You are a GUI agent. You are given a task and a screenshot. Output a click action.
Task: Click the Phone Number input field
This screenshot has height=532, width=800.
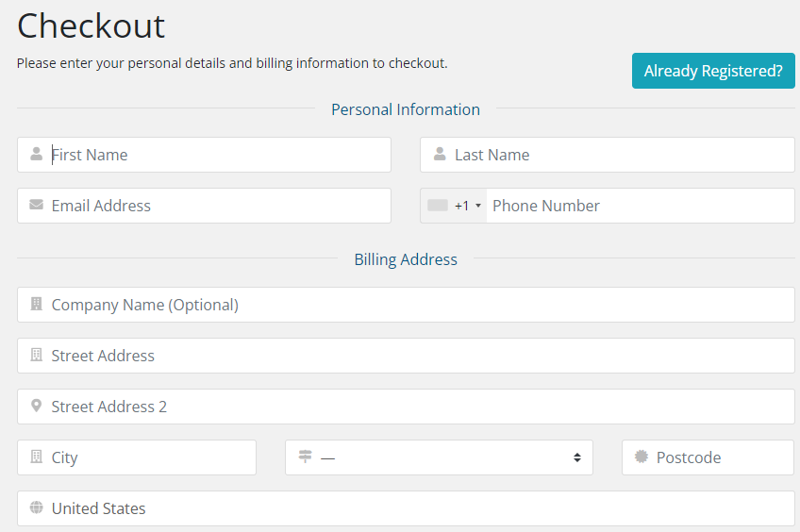pyautogui.click(x=637, y=206)
